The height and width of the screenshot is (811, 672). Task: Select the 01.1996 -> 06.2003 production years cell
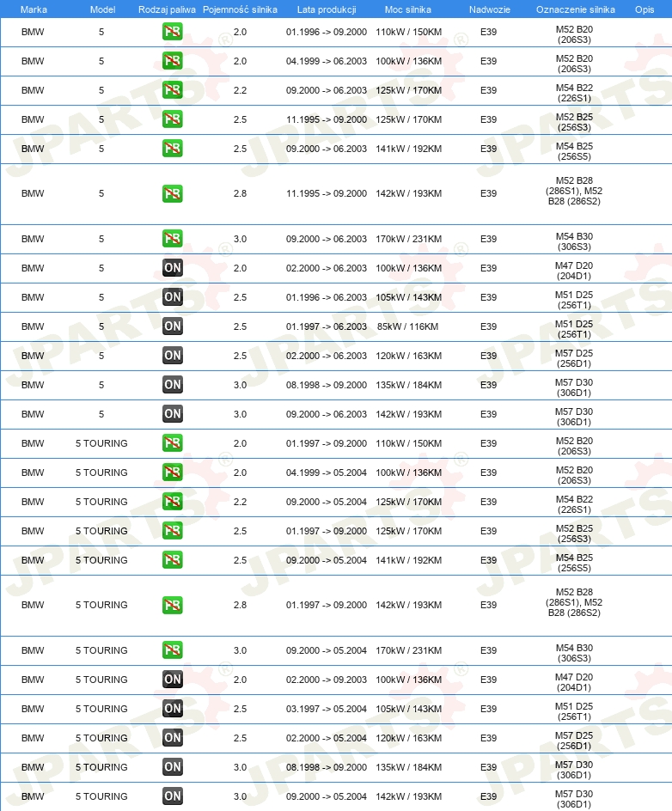[327, 297]
